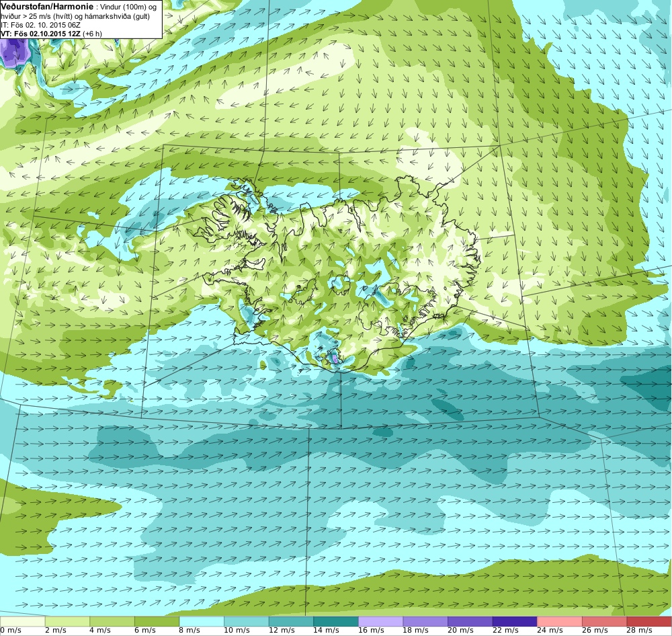
Task: Click the 14 m/s legend color swatch
Action: pyautogui.click(x=336, y=621)
